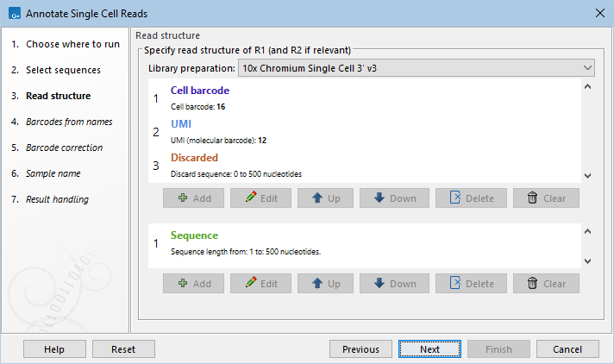Click the Down arrow icon for R1

379,198
